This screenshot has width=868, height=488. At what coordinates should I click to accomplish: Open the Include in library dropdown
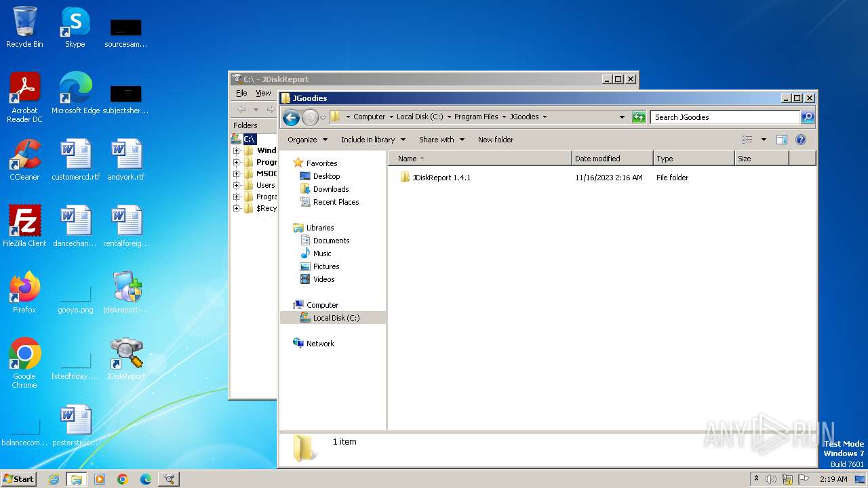tap(373, 140)
